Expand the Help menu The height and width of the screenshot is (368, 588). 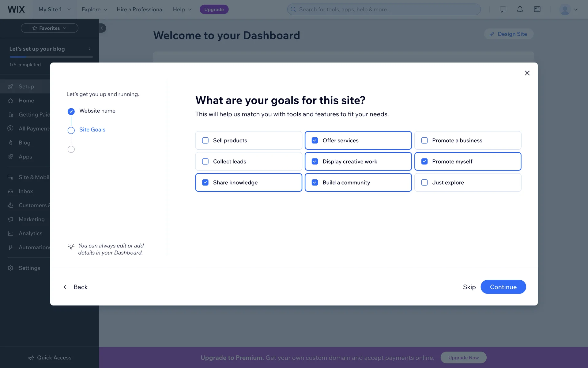click(x=182, y=9)
